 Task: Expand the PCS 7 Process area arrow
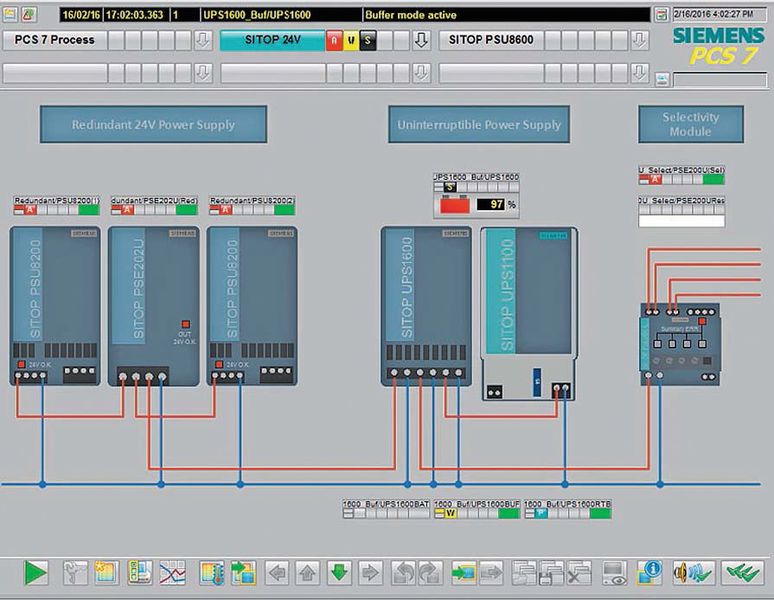click(x=202, y=40)
